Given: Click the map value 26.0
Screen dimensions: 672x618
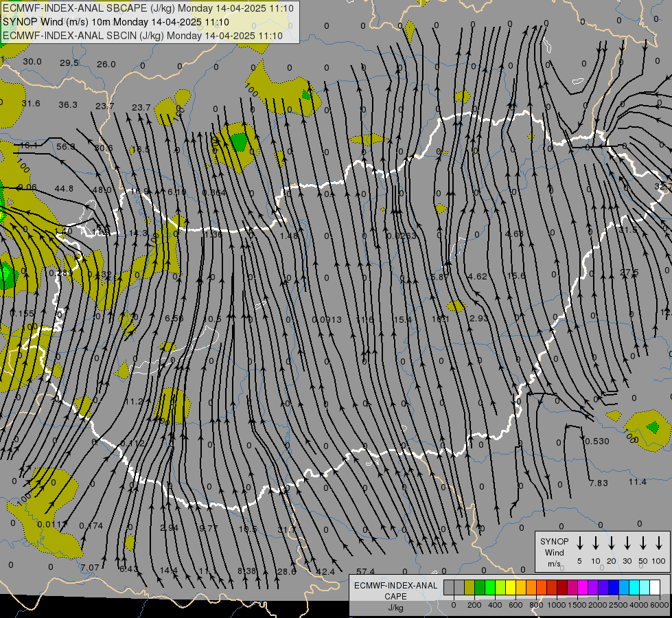Looking at the screenshot, I should pyautogui.click(x=106, y=65).
